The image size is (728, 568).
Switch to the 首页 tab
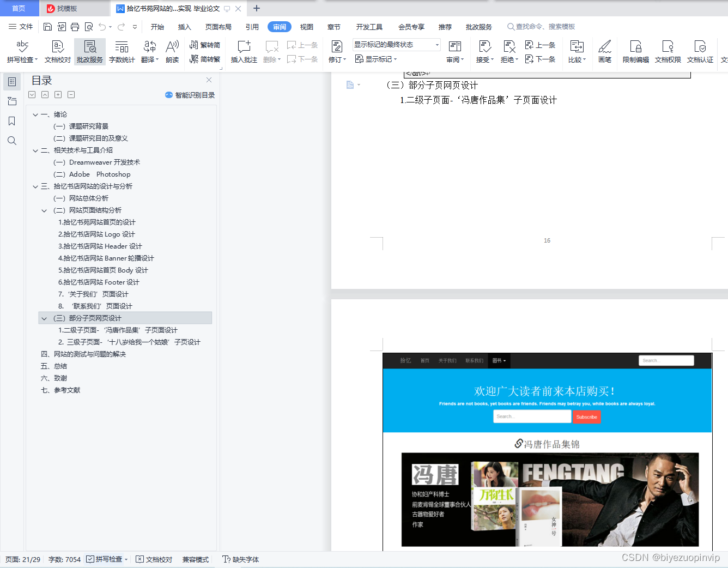pos(19,8)
